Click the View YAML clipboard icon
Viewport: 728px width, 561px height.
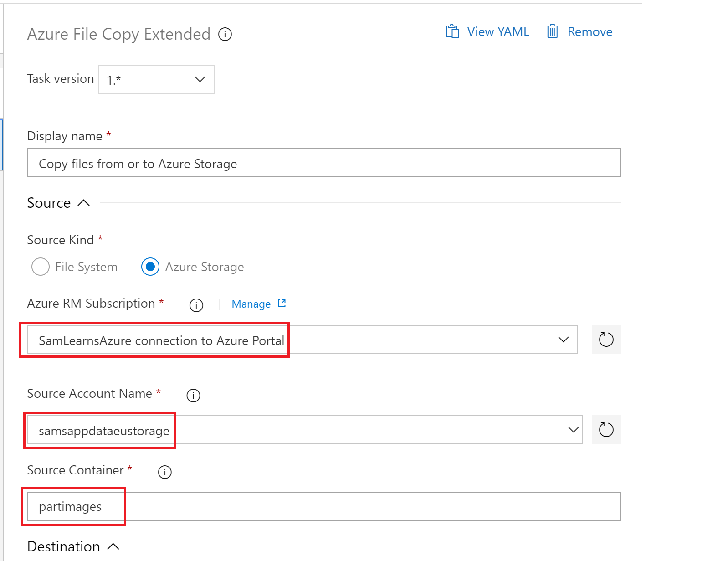click(452, 31)
